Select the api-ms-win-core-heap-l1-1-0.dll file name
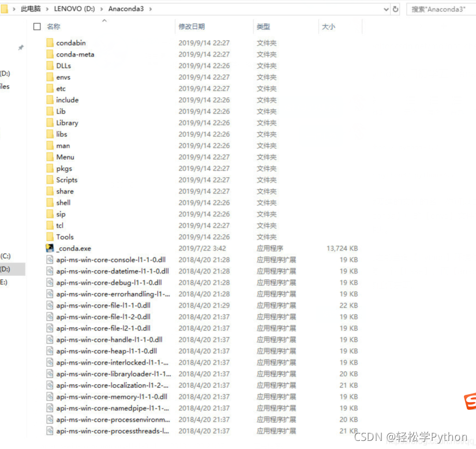The height and width of the screenshot is (449, 476). (x=107, y=351)
